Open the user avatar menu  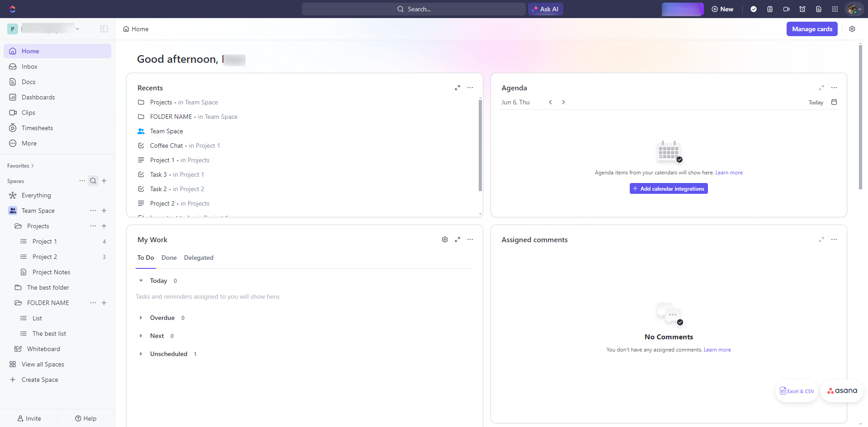pyautogui.click(x=854, y=9)
